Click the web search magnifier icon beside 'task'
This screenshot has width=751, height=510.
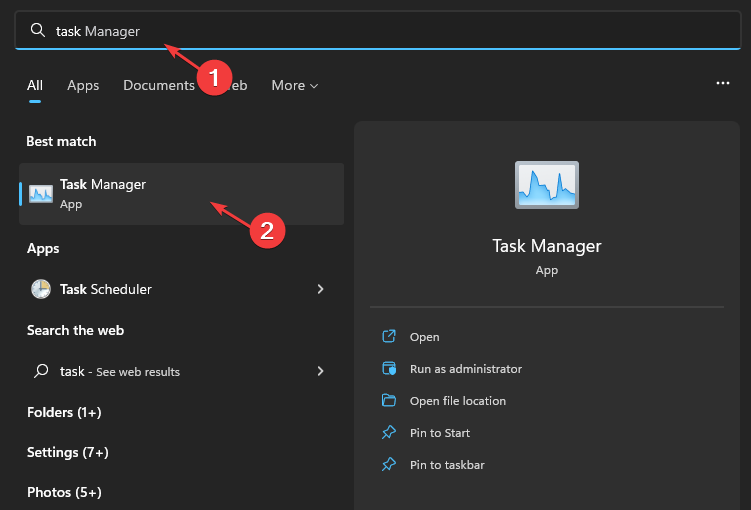(x=41, y=371)
